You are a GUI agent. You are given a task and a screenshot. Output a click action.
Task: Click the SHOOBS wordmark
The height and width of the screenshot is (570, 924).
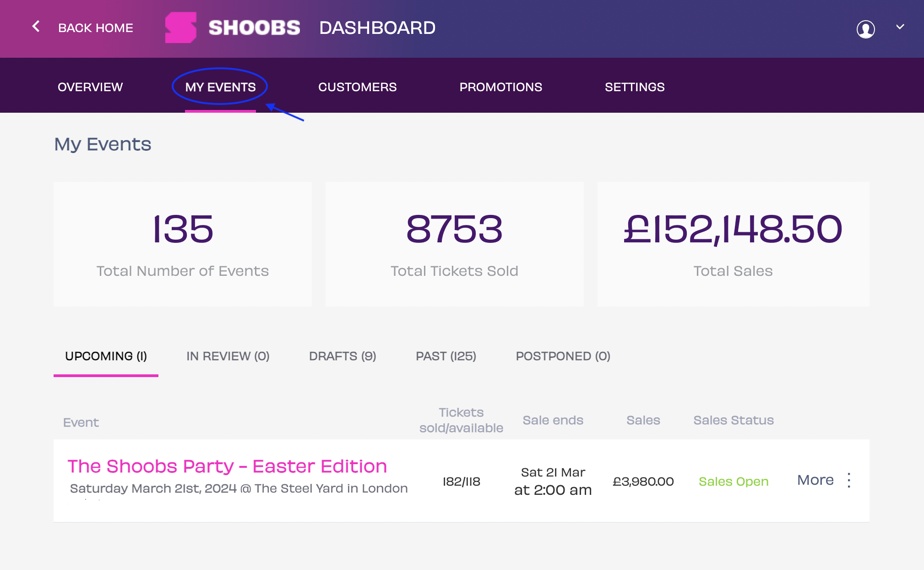tap(254, 27)
